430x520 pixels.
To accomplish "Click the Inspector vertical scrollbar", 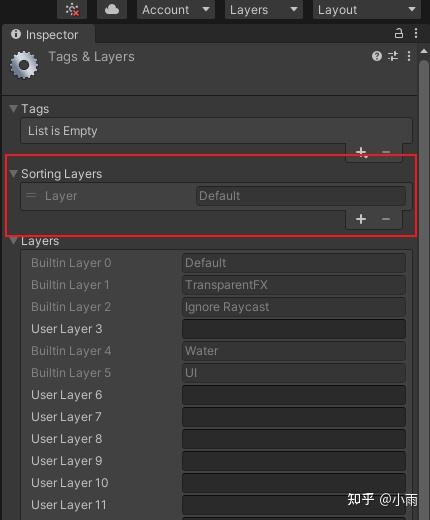I will pos(424,283).
